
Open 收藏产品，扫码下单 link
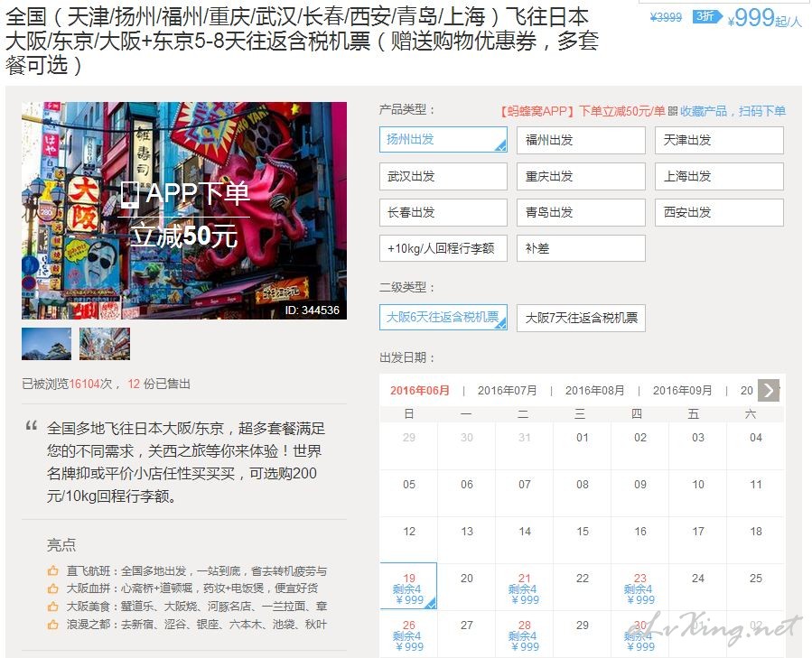pyautogui.click(x=733, y=111)
